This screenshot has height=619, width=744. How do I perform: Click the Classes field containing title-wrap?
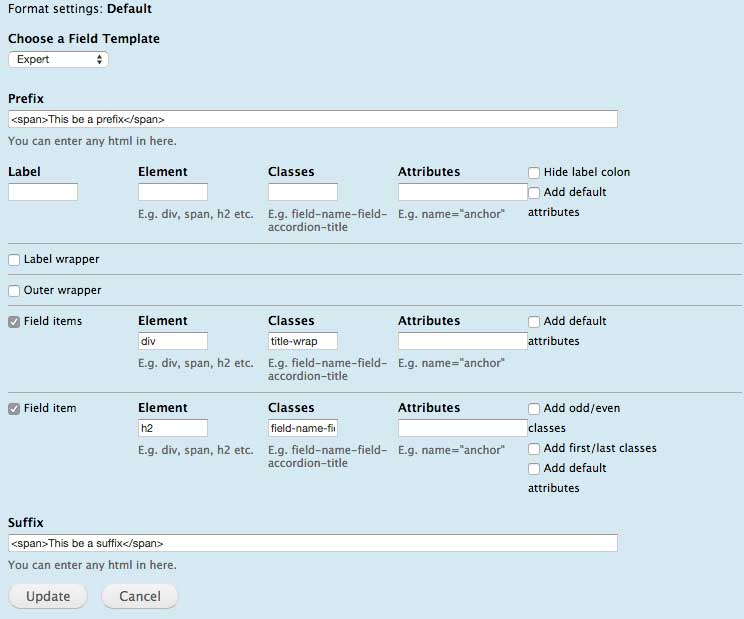(x=303, y=341)
